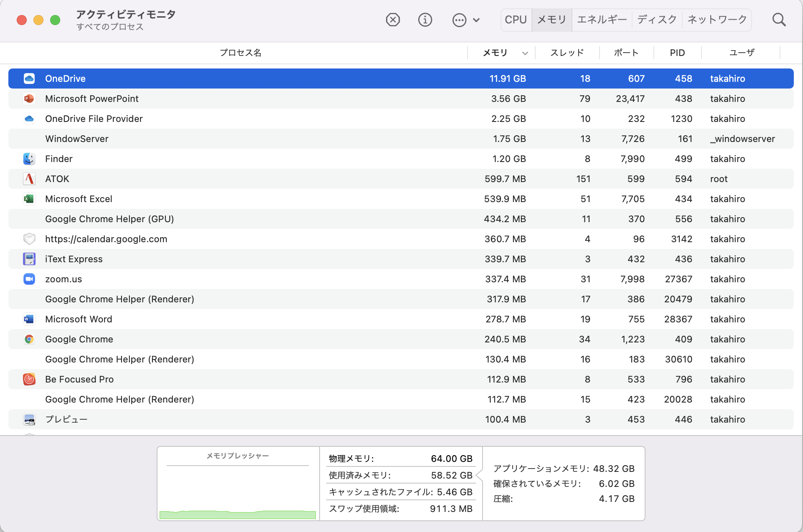803x532 pixels.
Task: Click the Be Focused Pro icon
Action: click(x=29, y=379)
